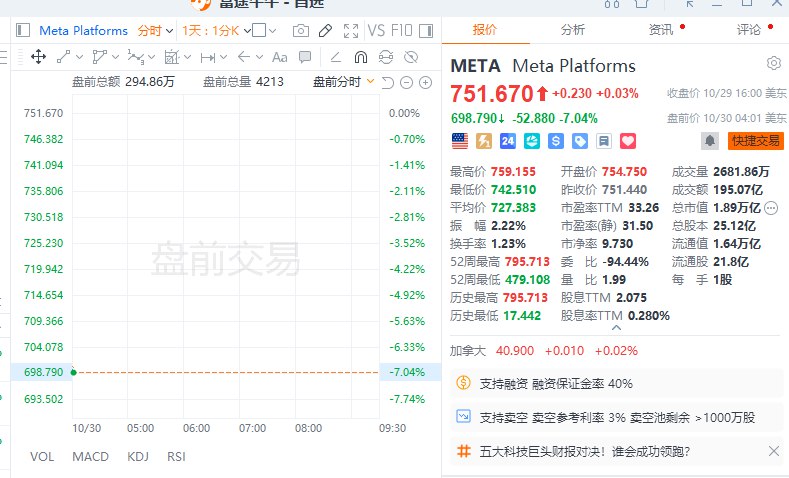The image size is (789, 478).
Task: Set price alert with bell icon
Action: pyautogui.click(x=710, y=141)
